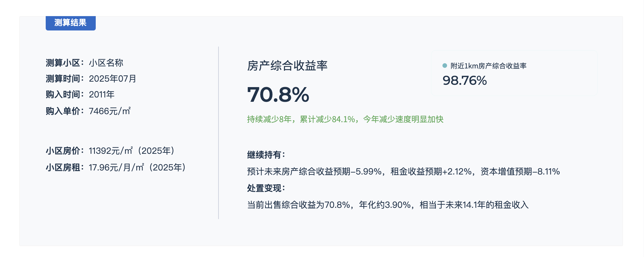The height and width of the screenshot is (257, 644).
Task: Click the 房产综合收益率 heading
Action: [x=287, y=66]
